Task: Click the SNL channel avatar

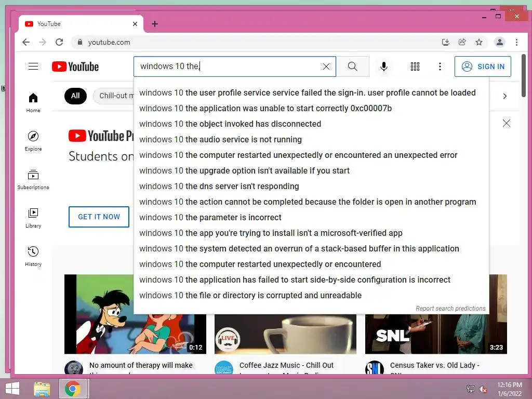Action: [375, 368]
